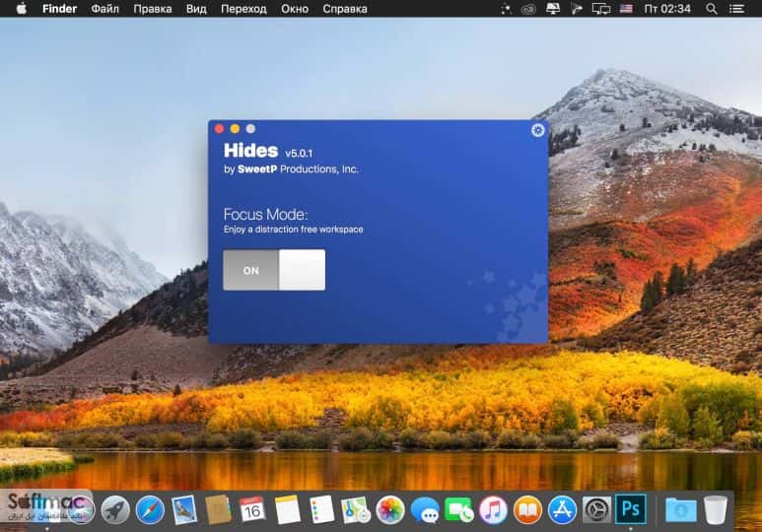Click the Creative Cloud menu bar icon

[528, 9]
